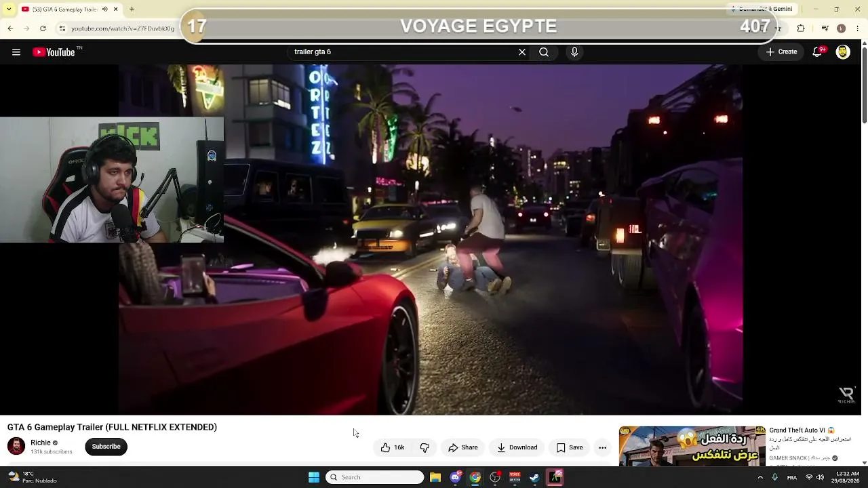Open the volume speaker tray icon

[x=821, y=477]
